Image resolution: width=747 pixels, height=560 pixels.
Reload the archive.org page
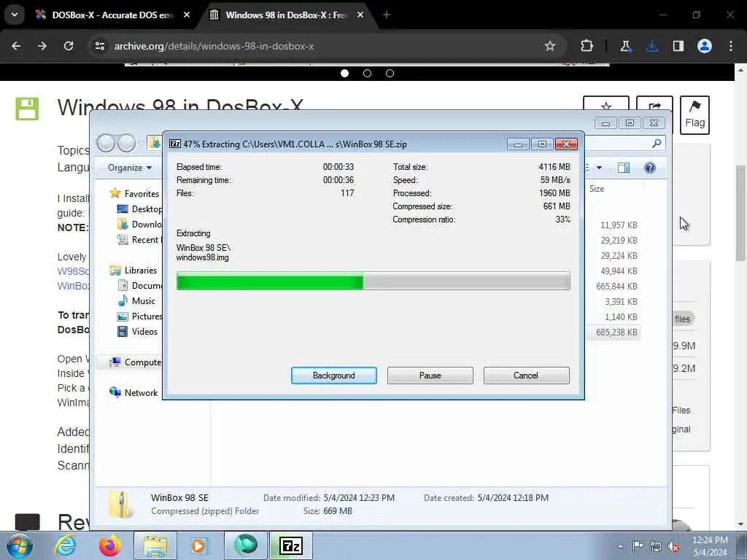pos(69,46)
